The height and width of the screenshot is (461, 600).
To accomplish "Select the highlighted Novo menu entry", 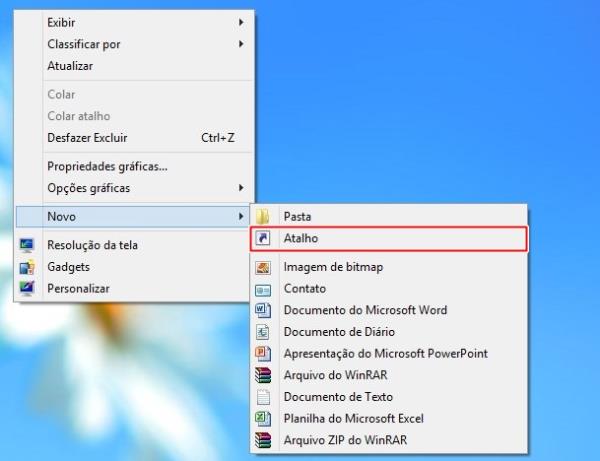I will (x=133, y=217).
